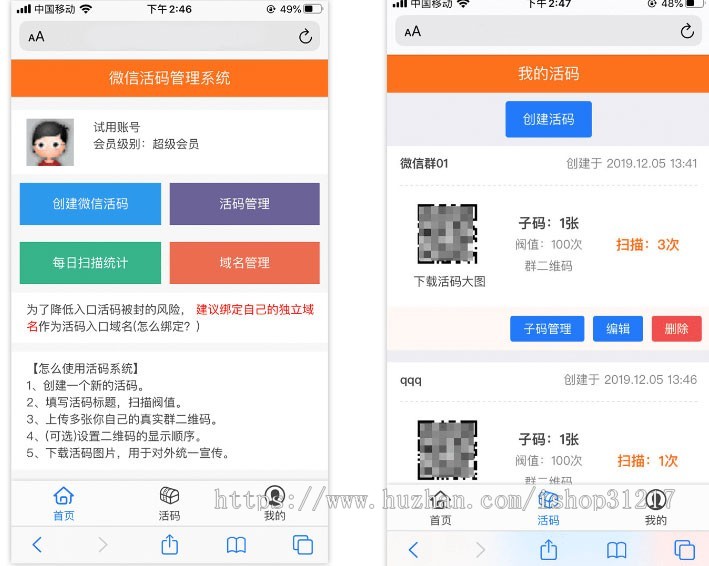Image resolution: width=709 pixels, height=566 pixels.
Task: Open 我的 tab in right phone bottom bar
Action: coord(656,509)
